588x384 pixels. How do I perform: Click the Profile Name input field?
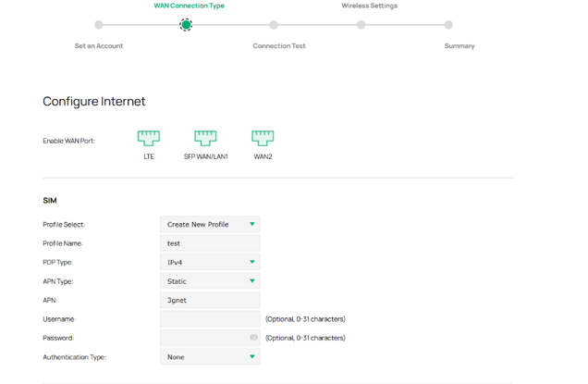coord(210,243)
